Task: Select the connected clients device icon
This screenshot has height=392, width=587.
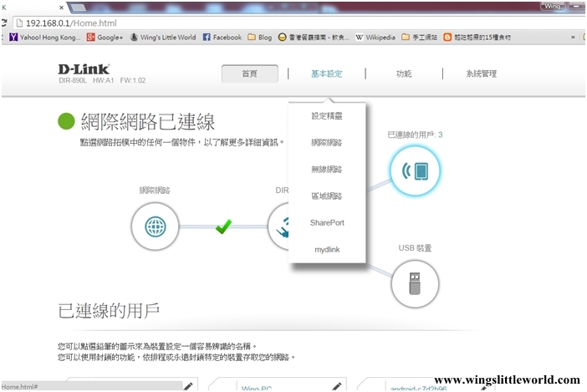Action: pyautogui.click(x=415, y=171)
